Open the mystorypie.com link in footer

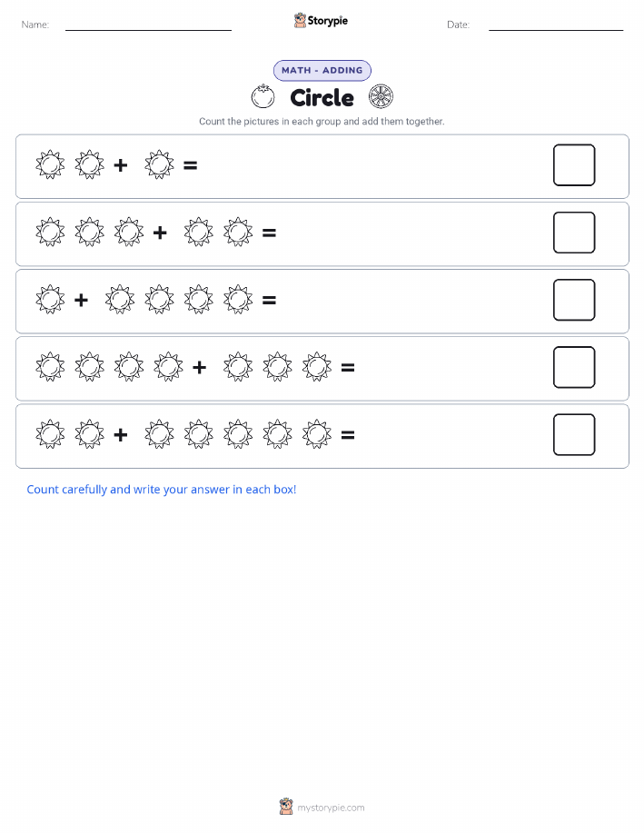[331, 808]
